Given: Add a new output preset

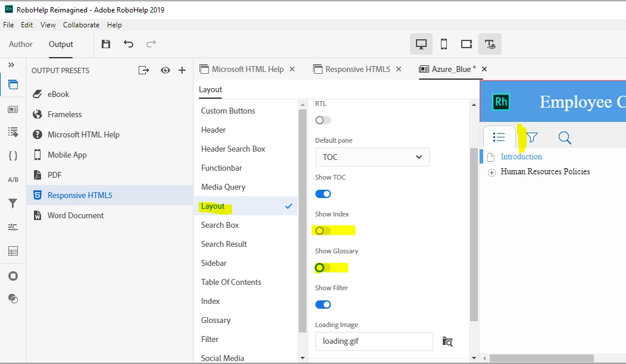Looking at the screenshot, I should pyautogui.click(x=182, y=70).
